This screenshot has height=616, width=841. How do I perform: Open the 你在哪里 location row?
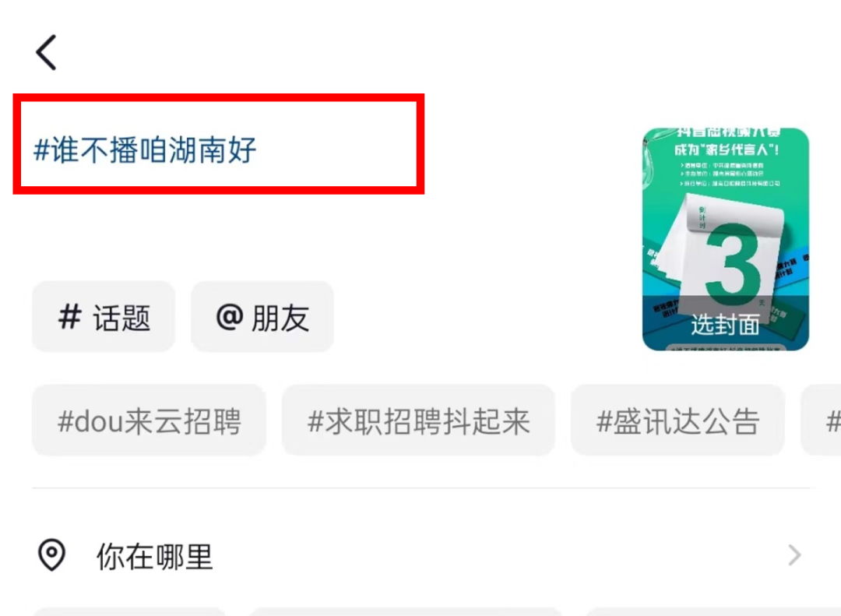point(420,555)
